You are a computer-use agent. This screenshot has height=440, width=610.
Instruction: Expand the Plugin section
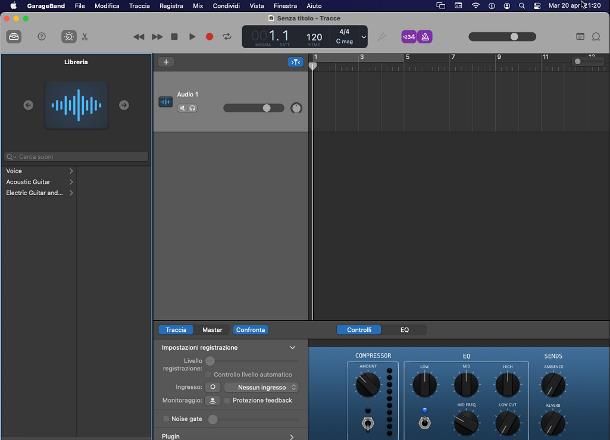point(292,436)
